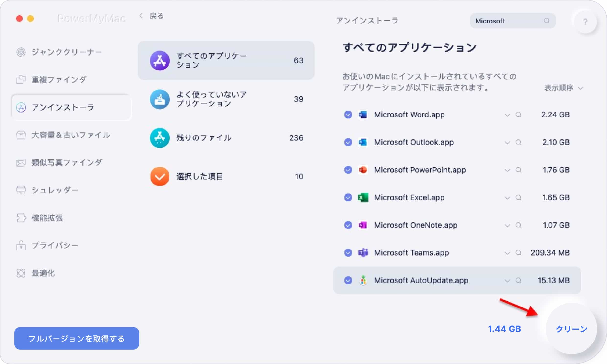Click the 1.44 GB total size text

pyautogui.click(x=504, y=329)
